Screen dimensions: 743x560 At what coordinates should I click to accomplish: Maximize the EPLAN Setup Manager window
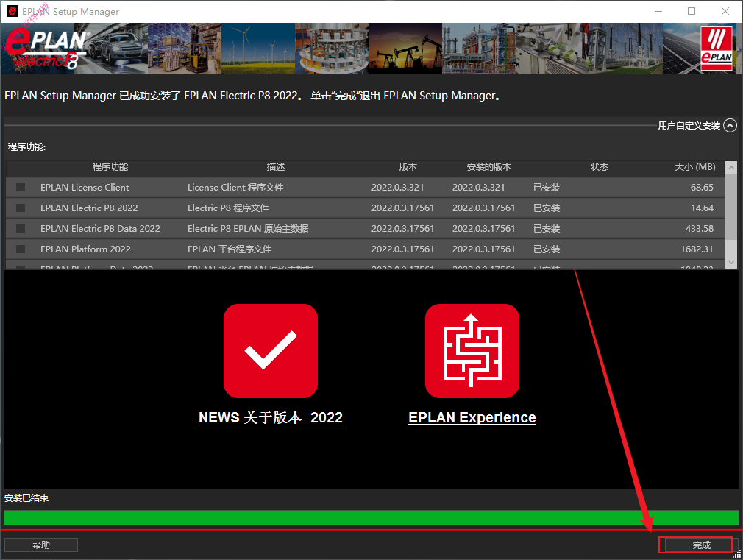click(x=692, y=11)
